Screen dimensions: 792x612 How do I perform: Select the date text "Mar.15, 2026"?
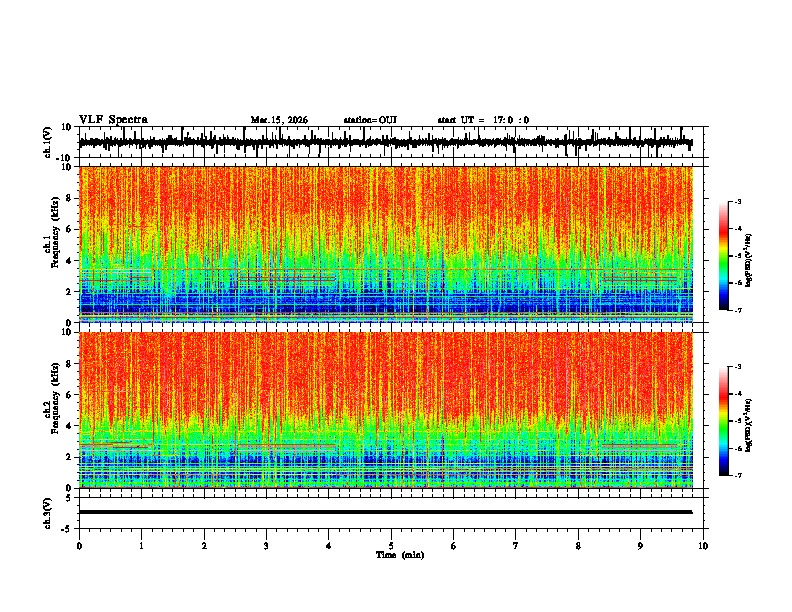point(279,120)
